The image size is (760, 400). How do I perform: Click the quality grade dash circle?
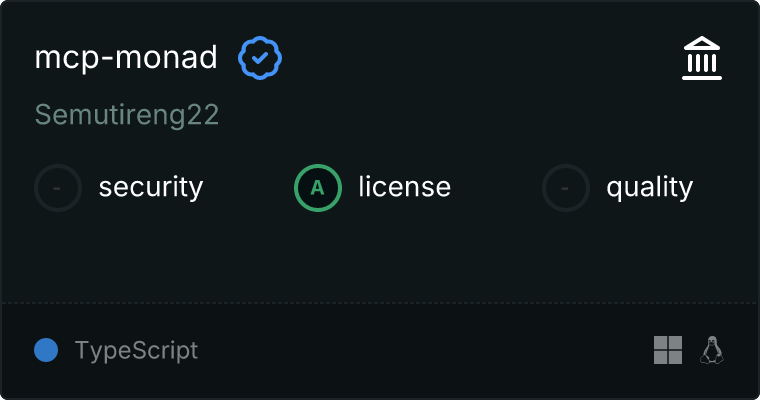click(x=566, y=187)
